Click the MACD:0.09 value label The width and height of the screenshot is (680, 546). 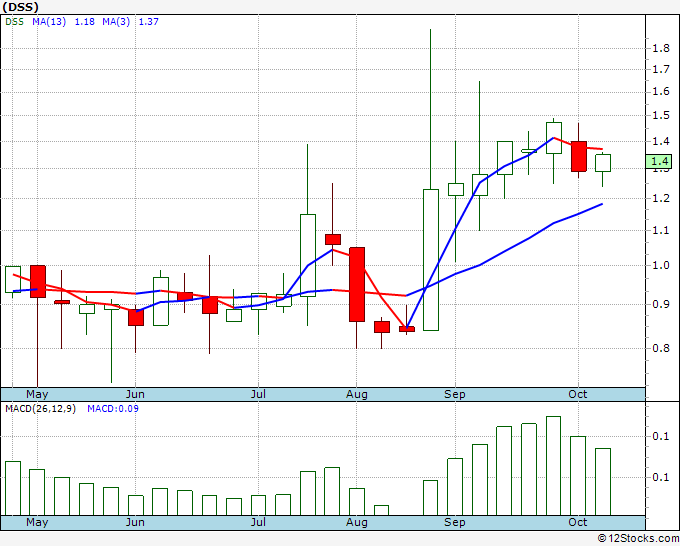coord(113,409)
